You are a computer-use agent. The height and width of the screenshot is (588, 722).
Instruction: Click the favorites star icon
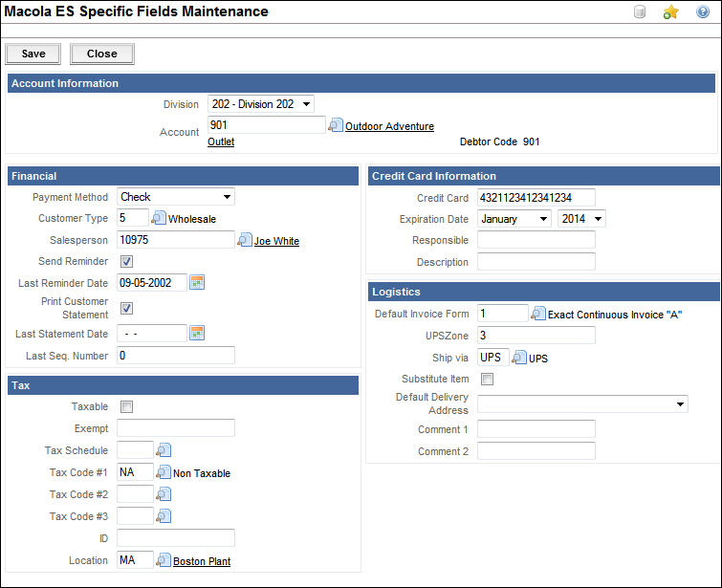click(x=671, y=12)
